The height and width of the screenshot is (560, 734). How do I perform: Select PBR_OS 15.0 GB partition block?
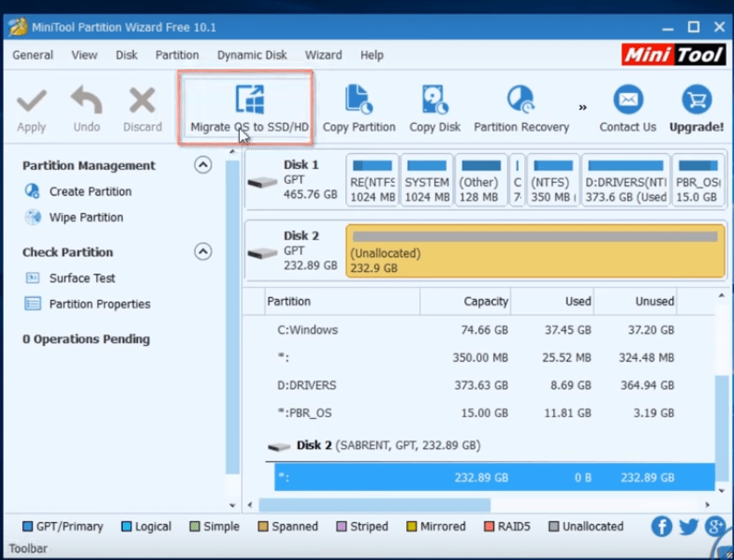pos(698,180)
